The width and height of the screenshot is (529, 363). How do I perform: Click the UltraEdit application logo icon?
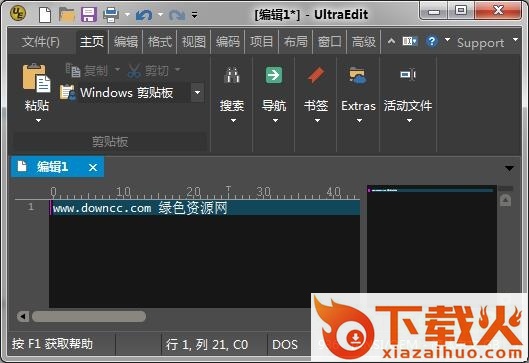tap(18, 14)
